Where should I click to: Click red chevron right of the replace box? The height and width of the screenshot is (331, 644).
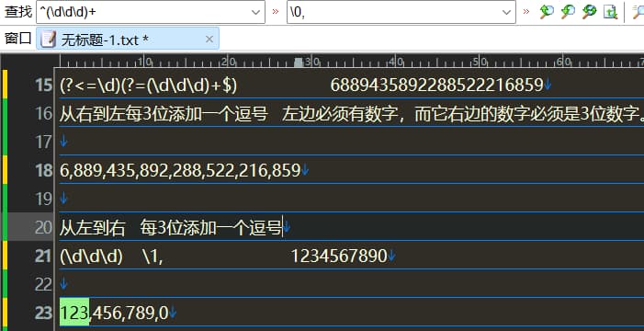pyautogui.click(x=526, y=12)
